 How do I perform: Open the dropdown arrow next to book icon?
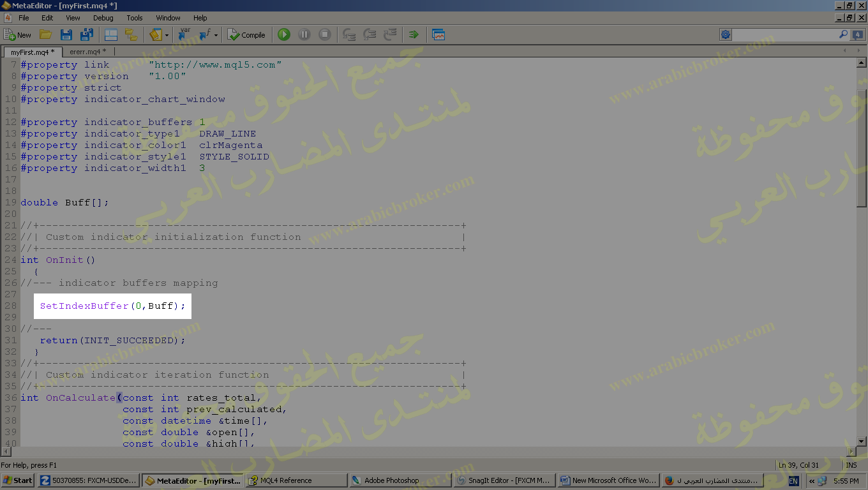[x=167, y=35]
